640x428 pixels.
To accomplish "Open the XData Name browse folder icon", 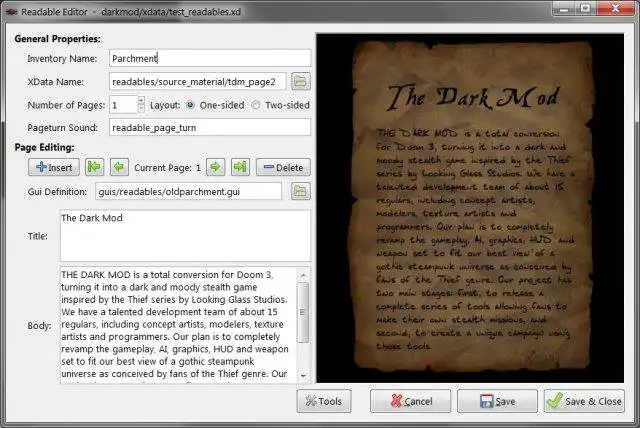I will [300, 81].
